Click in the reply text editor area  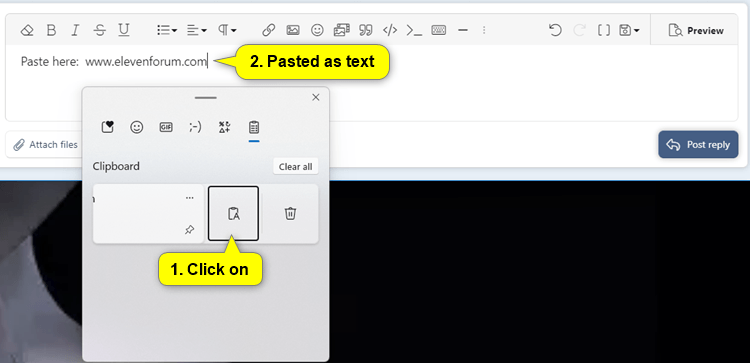(371, 83)
